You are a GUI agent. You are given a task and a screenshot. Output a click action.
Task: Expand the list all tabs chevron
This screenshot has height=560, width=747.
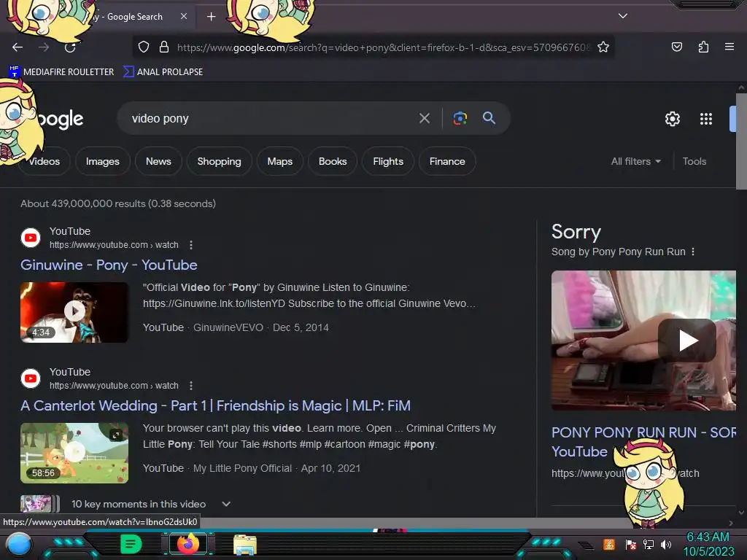(623, 16)
